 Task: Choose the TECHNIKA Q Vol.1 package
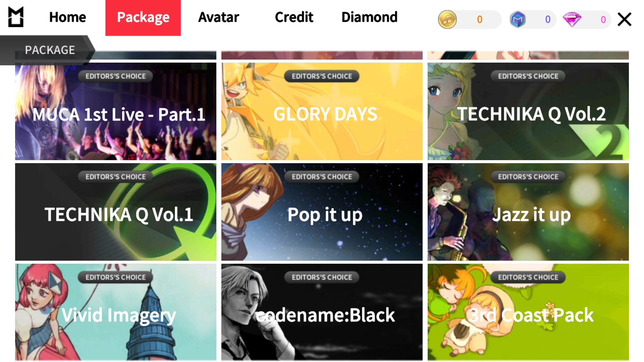[x=116, y=212]
